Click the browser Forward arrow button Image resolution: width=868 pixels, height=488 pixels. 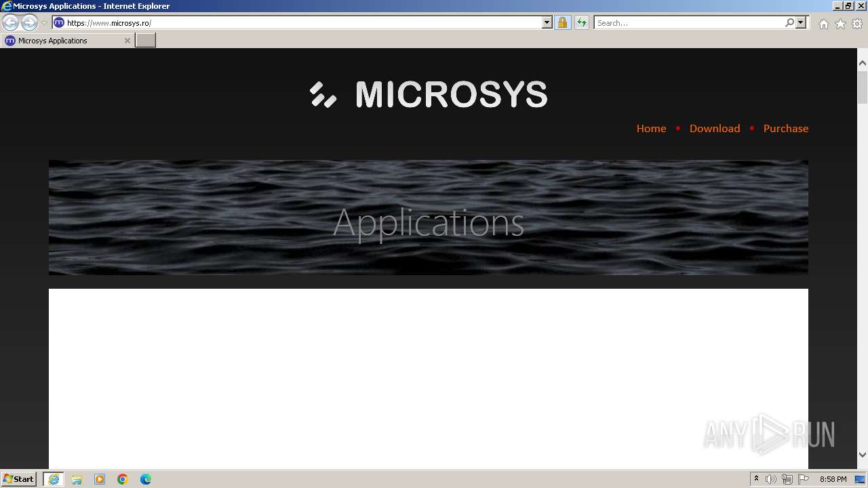point(29,23)
